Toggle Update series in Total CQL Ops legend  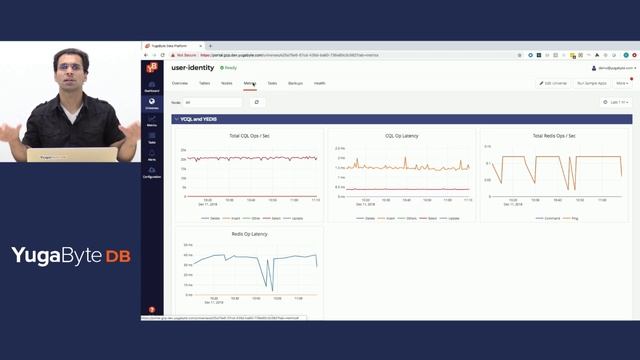pos(293,218)
